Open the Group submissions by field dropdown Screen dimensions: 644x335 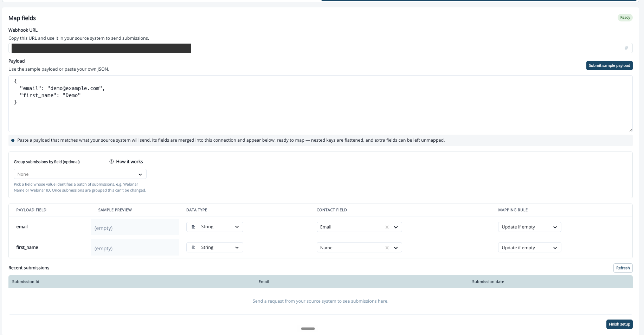tap(80, 174)
